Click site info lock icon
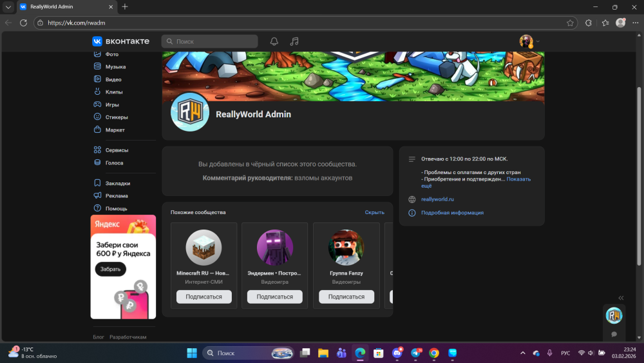The width and height of the screenshot is (644, 363). coord(40,23)
